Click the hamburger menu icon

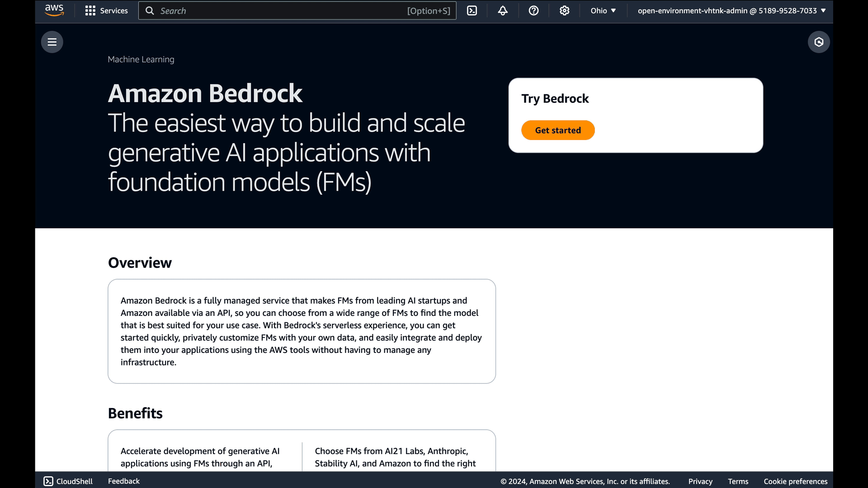[52, 42]
